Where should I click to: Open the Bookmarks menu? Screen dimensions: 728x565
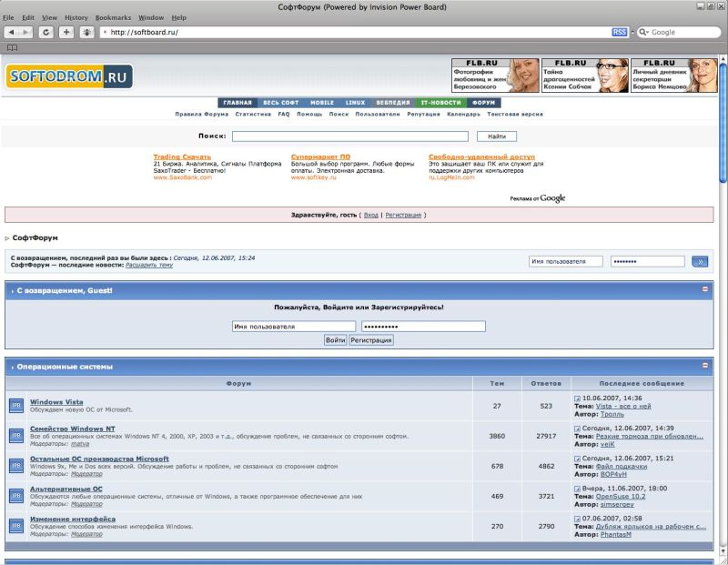[113, 17]
